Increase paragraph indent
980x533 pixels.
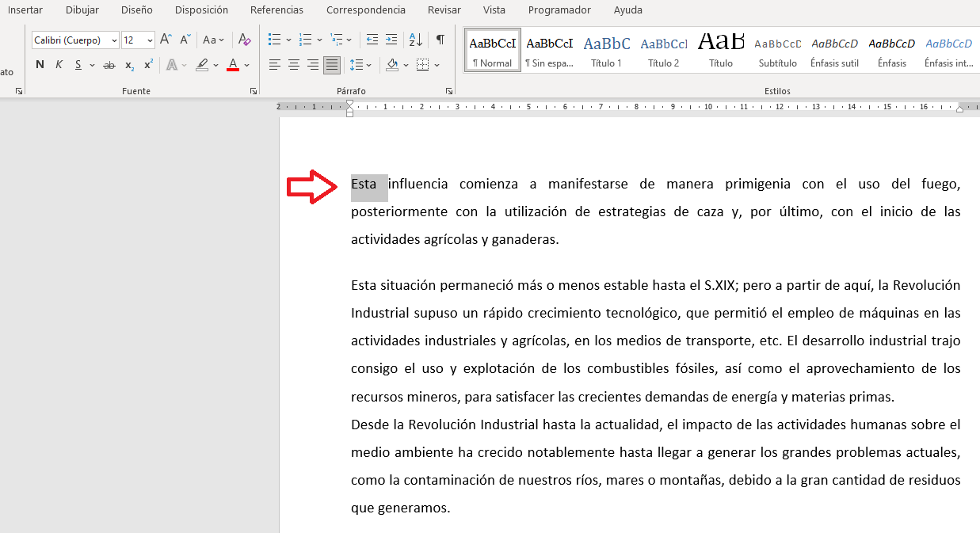pos(392,40)
